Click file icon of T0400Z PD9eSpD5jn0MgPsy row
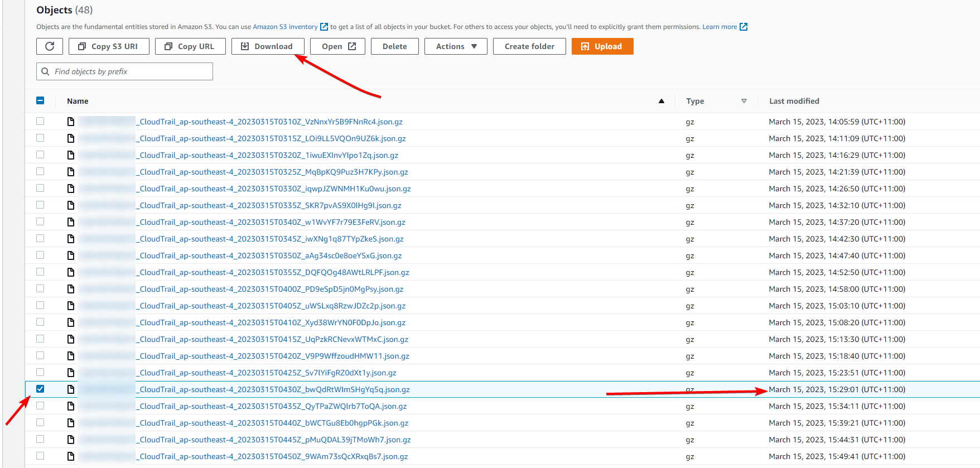 pos(71,289)
